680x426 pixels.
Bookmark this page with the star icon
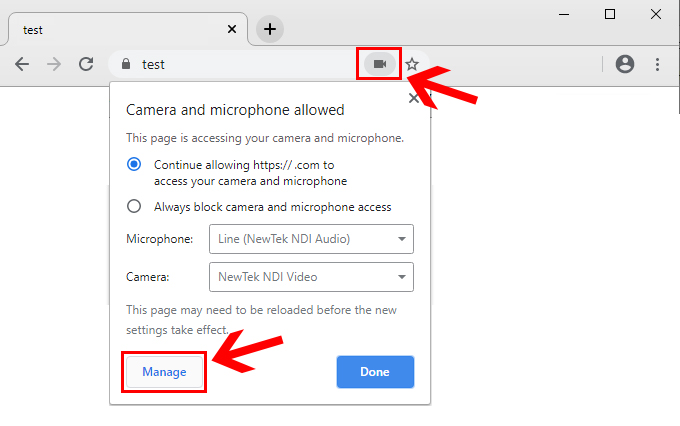411,64
